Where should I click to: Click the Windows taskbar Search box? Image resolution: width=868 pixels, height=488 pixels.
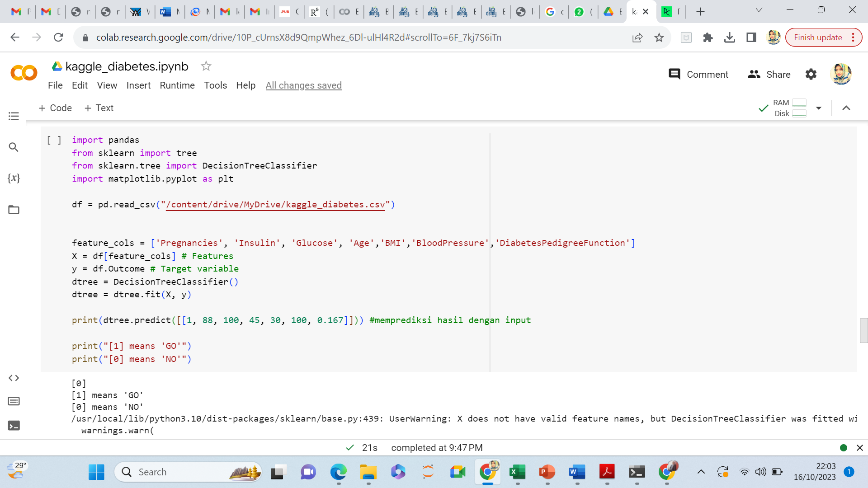point(189,472)
